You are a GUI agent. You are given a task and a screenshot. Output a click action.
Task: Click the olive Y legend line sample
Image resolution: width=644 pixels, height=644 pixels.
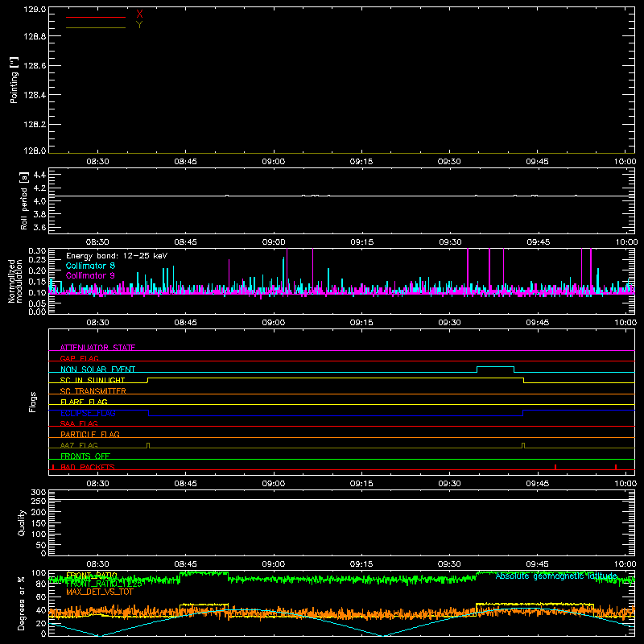click(x=96, y=28)
